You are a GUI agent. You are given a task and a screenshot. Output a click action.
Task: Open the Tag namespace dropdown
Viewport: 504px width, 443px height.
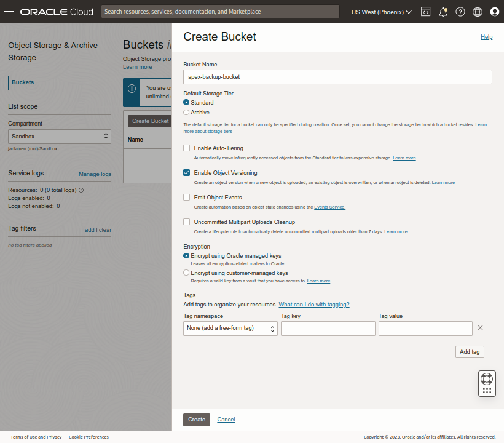[x=230, y=329]
